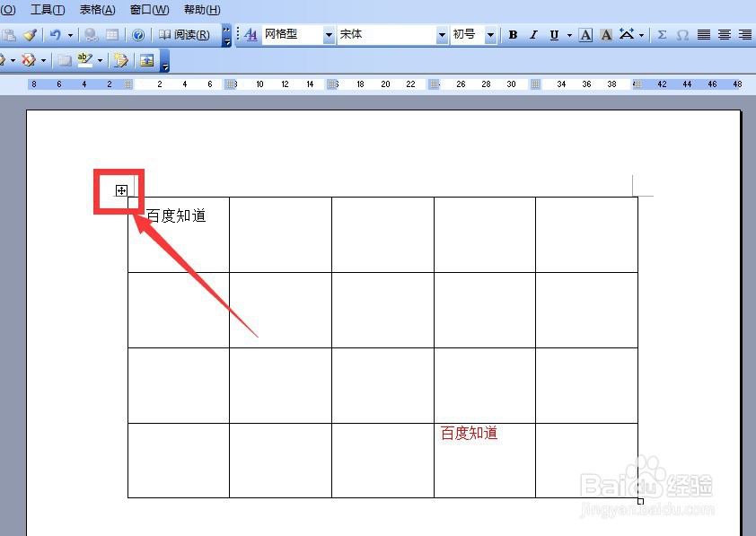Apply character border A icon

pyautogui.click(x=585, y=35)
